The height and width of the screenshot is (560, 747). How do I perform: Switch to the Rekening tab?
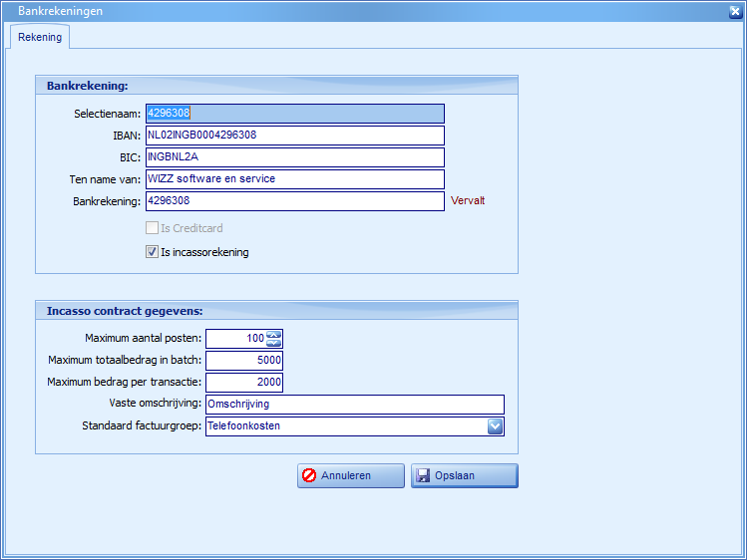coord(40,37)
